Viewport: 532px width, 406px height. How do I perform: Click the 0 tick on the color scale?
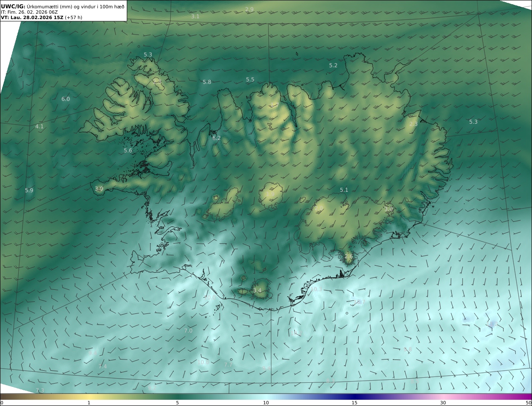pos(2,403)
